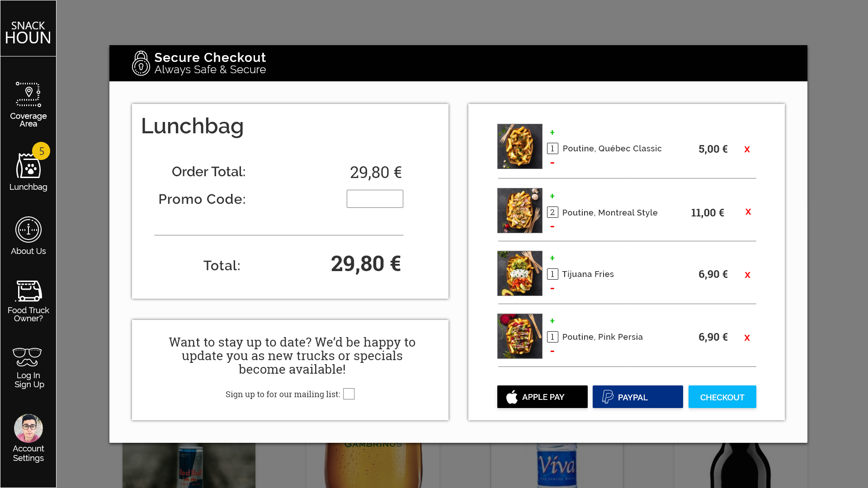Increase Poutine, Montreal Style quantity
Viewport: 868px width, 488px height.
pos(552,196)
